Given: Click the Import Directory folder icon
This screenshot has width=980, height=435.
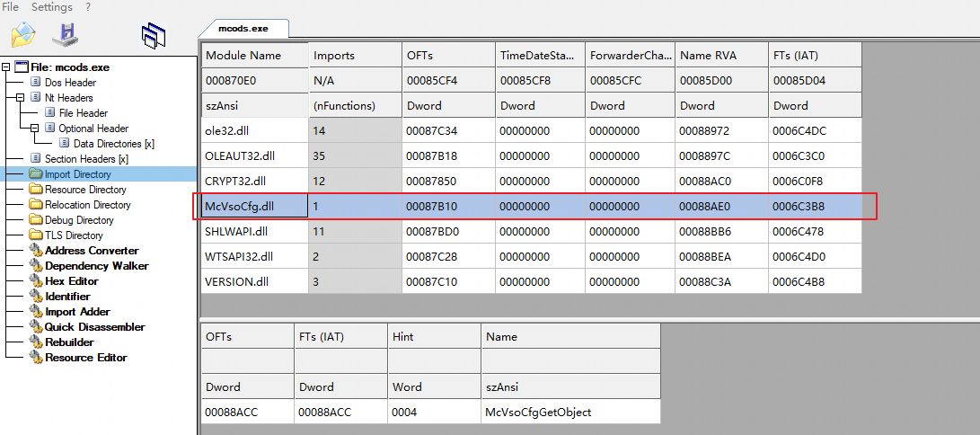Looking at the screenshot, I should click(34, 174).
